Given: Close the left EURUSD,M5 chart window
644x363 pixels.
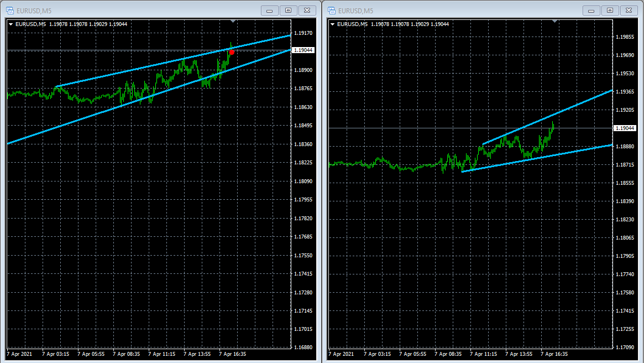Looking at the screenshot, I should (307, 11).
